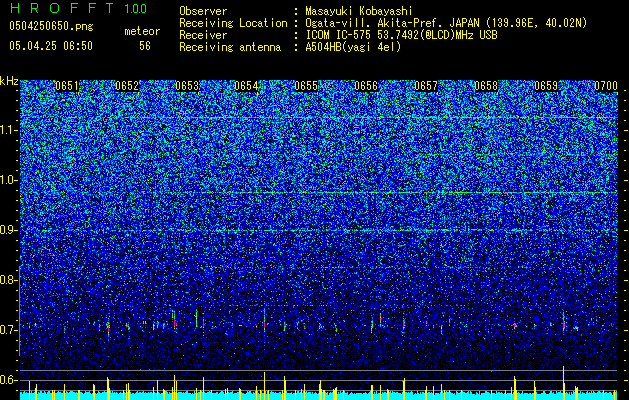Viewport: 629px width, 400px height.
Task: Click the Observer label
Action: tap(203, 11)
